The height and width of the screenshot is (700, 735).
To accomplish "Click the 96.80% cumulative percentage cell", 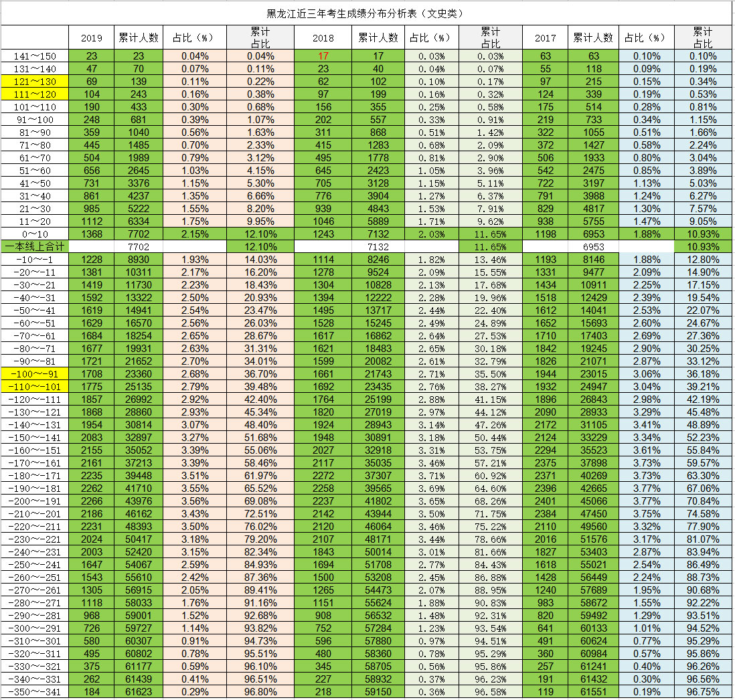I will point(260,691).
